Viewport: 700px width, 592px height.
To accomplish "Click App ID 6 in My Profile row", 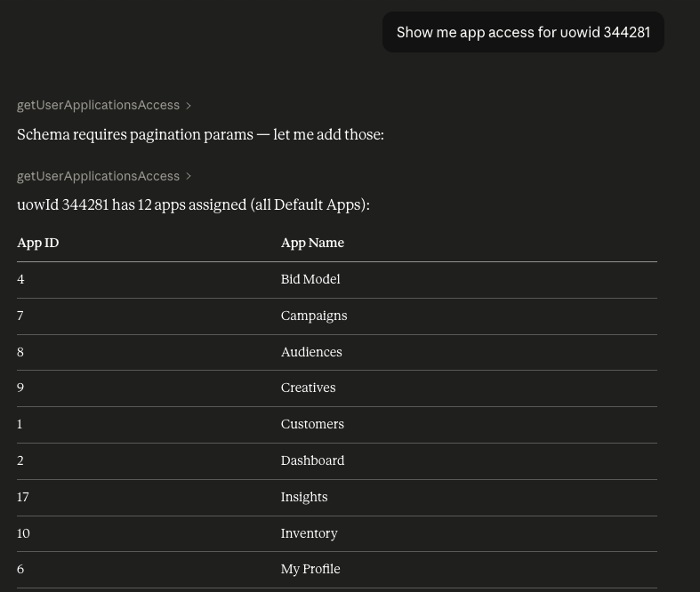I will [x=20, y=569].
